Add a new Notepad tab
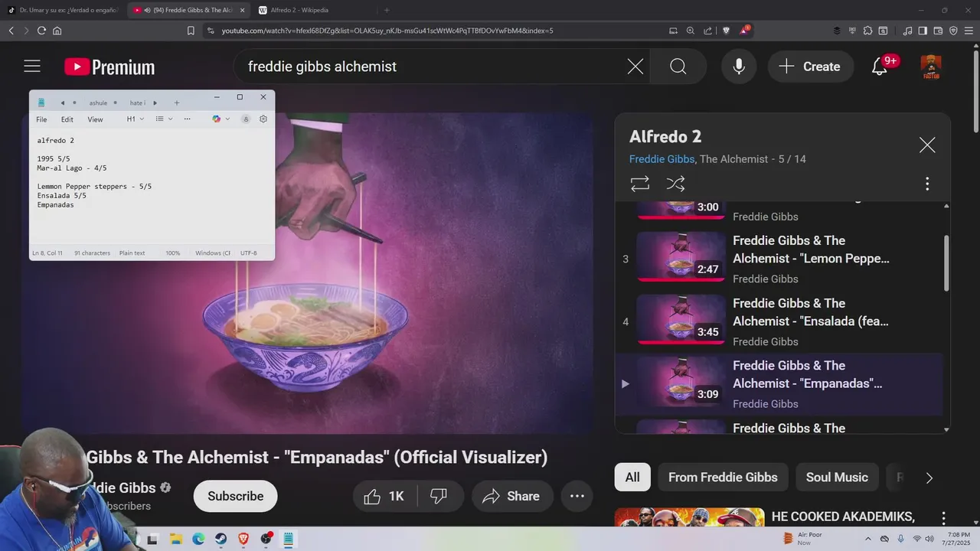The image size is (980, 551). pos(177,103)
